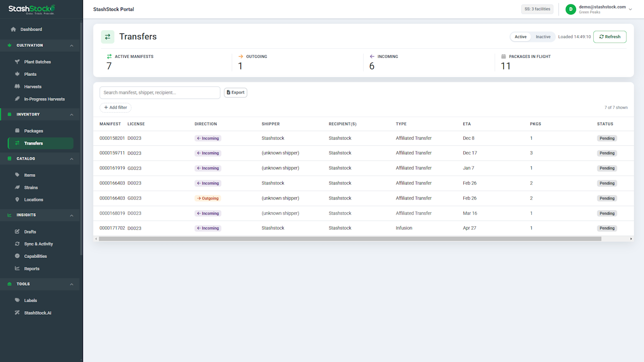Image resolution: width=644 pixels, height=362 pixels.
Task: Collapse the Insights section
Action: (71, 215)
